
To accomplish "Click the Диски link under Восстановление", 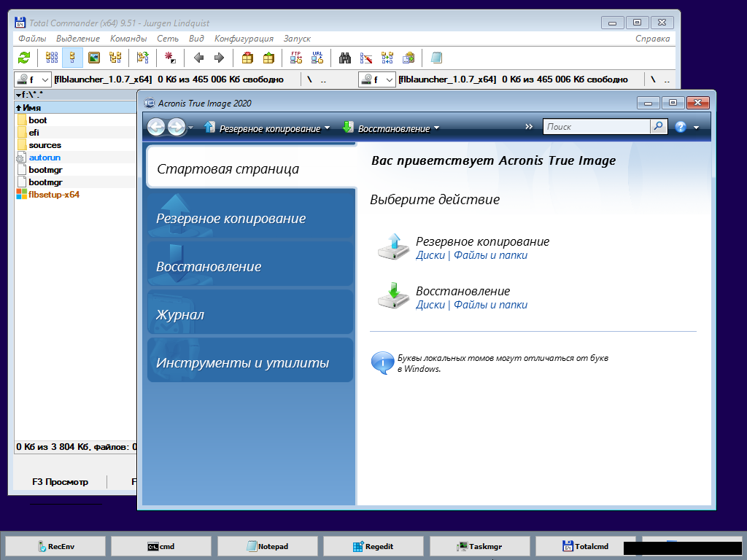I will point(430,305).
